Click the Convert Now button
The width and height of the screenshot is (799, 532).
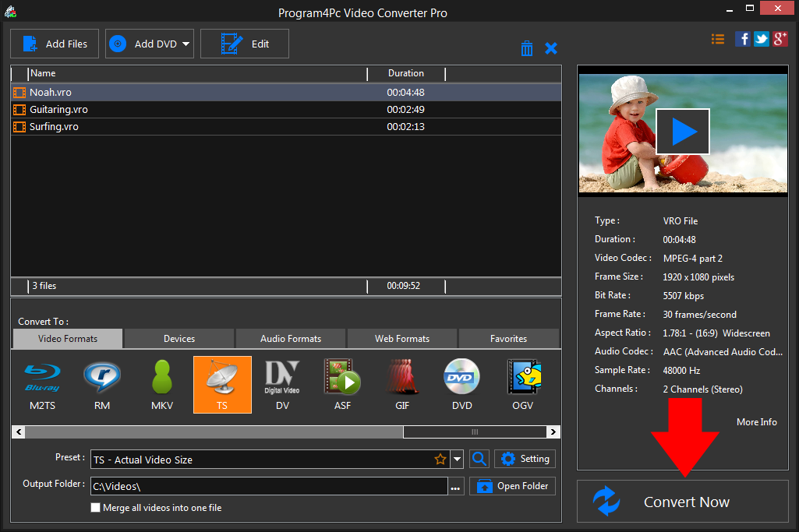coord(683,502)
